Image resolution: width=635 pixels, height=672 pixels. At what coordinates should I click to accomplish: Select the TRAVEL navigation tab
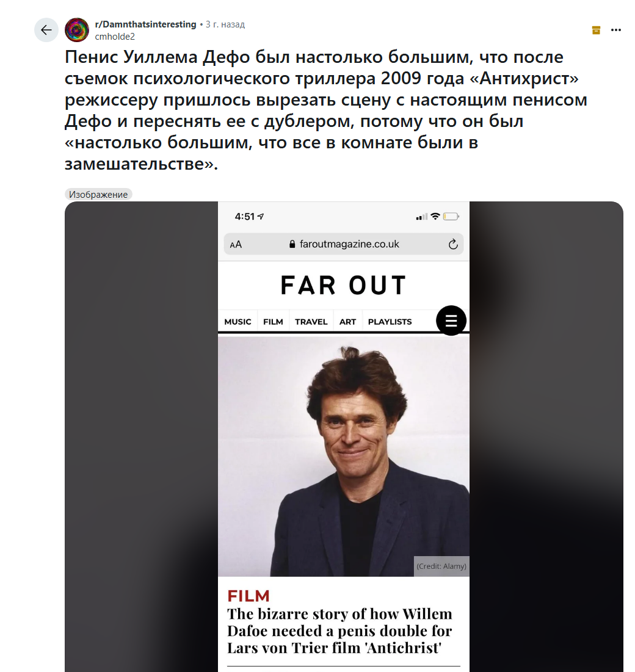coord(311,322)
